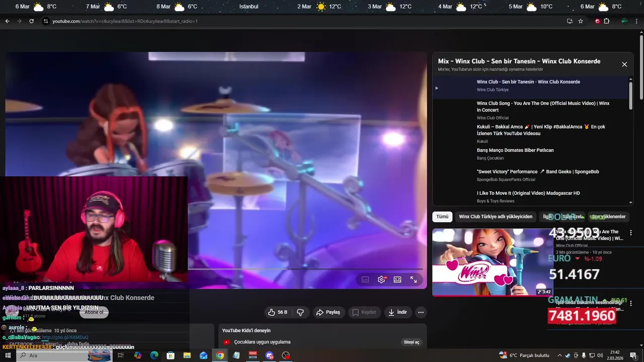Open Microsoft Edge from taskbar

154,355
